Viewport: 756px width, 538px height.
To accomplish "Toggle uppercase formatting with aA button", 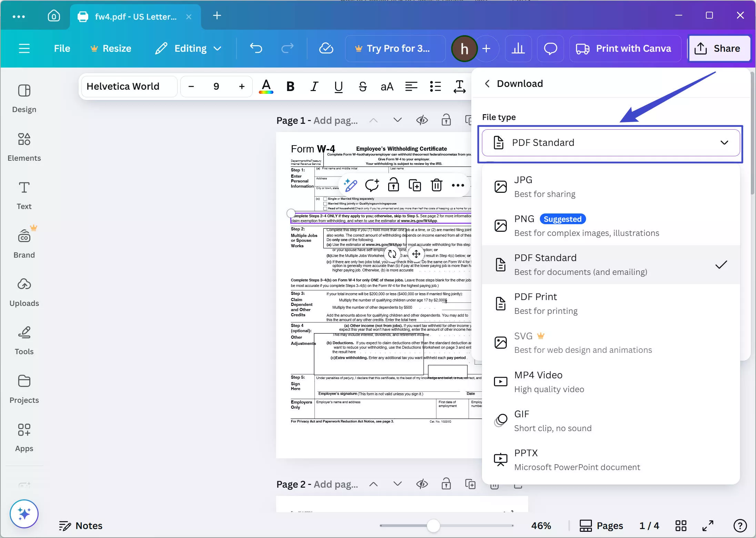I will pyautogui.click(x=387, y=87).
